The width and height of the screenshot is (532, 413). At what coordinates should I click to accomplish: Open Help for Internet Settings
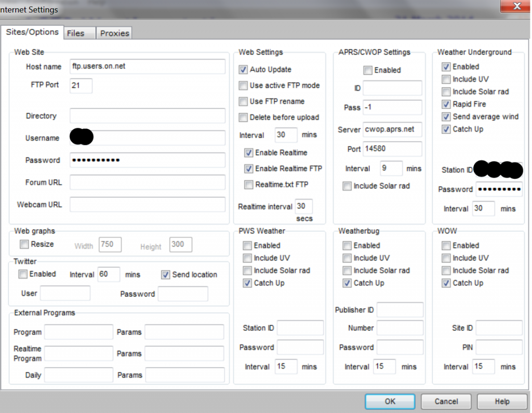click(502, 401)
